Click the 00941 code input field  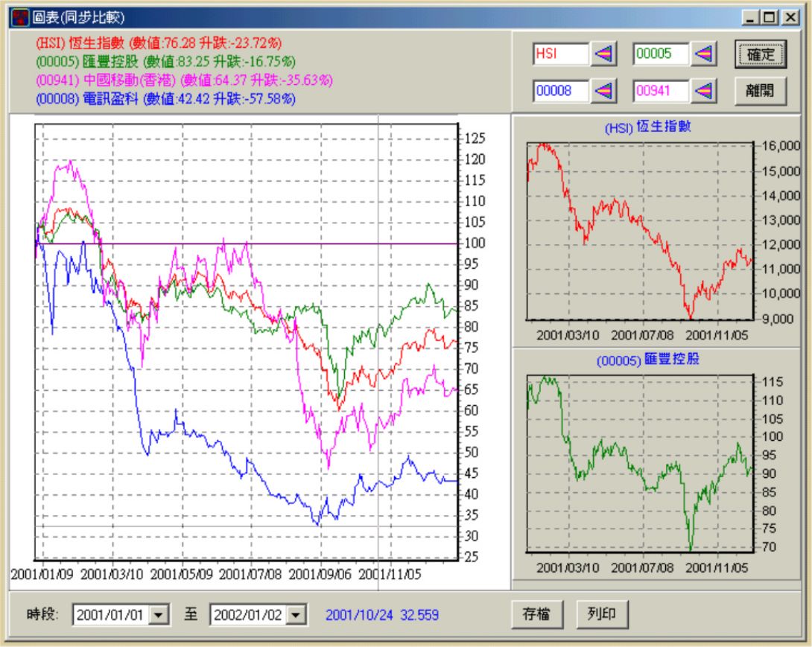pos(662,91)
